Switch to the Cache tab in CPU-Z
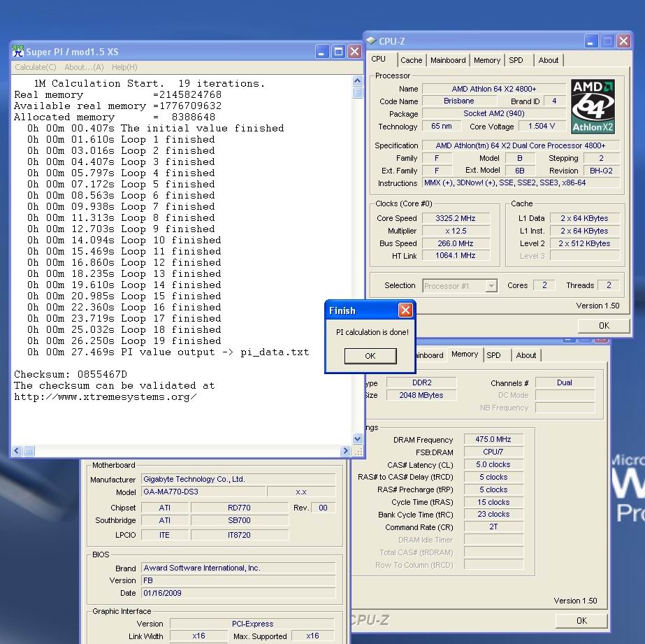The image size is (645, 644). tap(412, 60)
